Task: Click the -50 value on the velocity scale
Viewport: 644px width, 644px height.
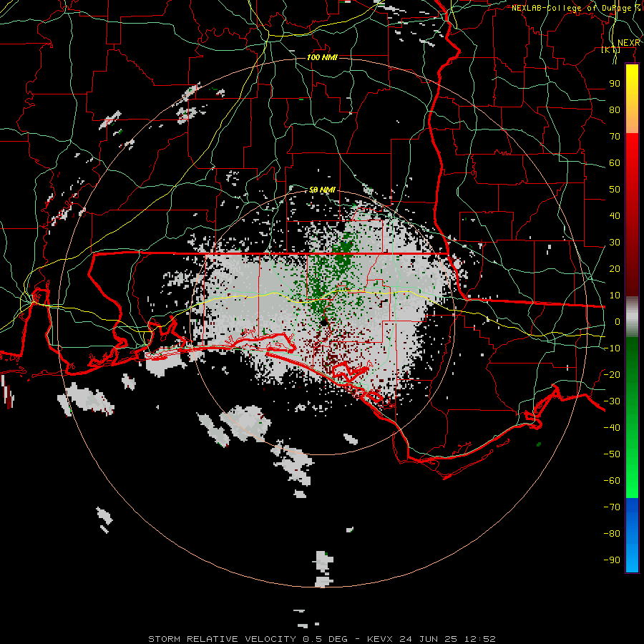Action: point(612,454)
